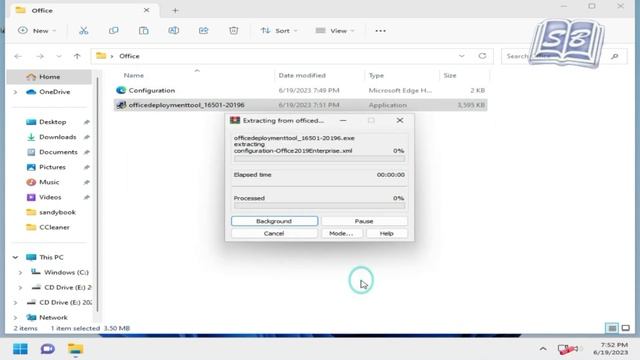Viewport: 640px width, 360px height.
Task: Click the file extraction progress bar
Action: click(x=319, y=158)
